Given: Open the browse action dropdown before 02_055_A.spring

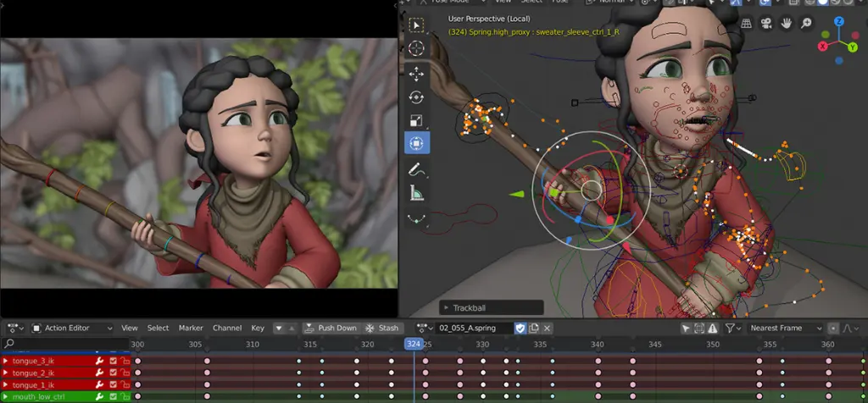Looking at the screenshot, I should 426,328.
